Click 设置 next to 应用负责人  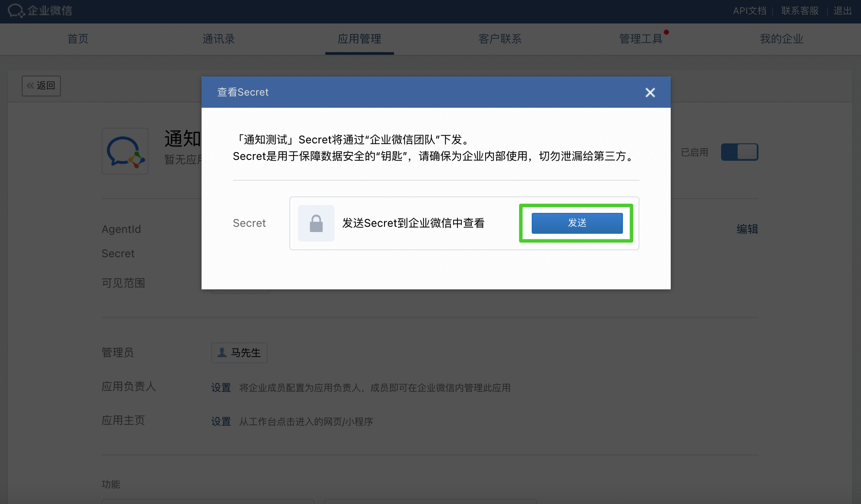coord(221,388)
